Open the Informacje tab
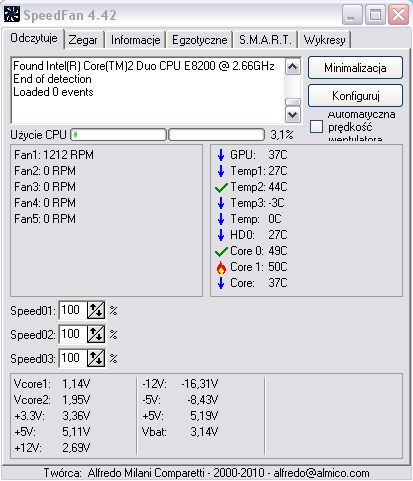This screenshot has width=413, height=481. [135, 40]
